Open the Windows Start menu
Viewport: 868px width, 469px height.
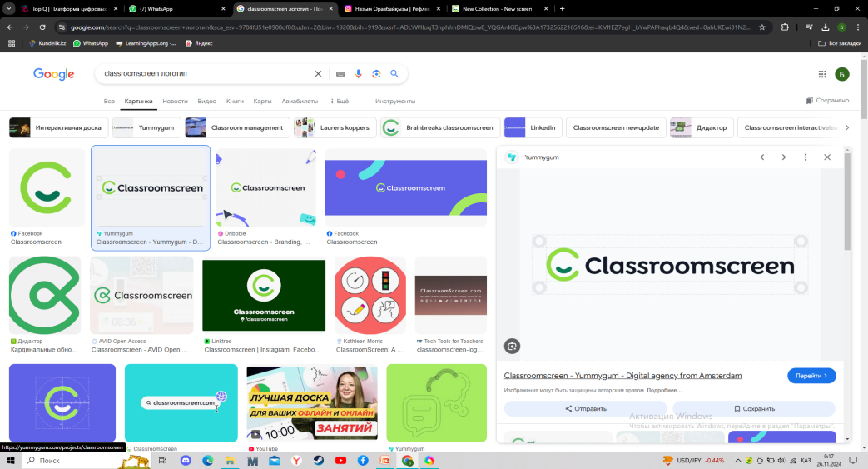click(10, 460)
